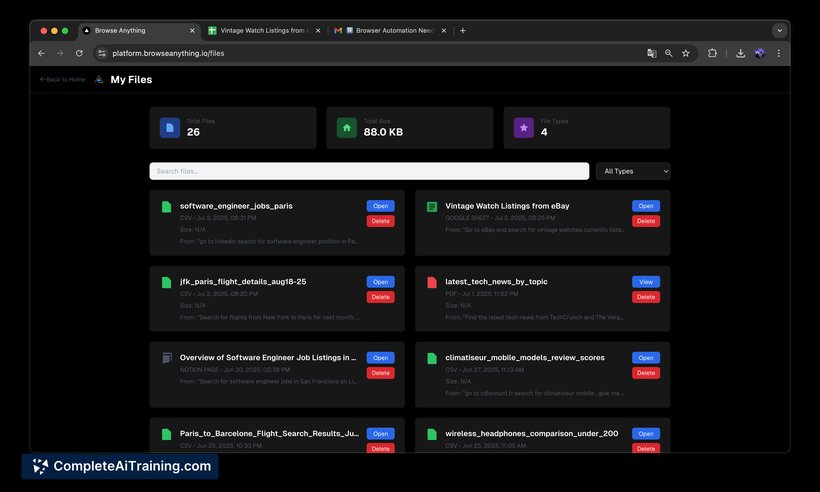This screenshot has width=820, height=492.
Task: Close the Browser Automation Gmail tab
Action: click(x=443, y=30)
